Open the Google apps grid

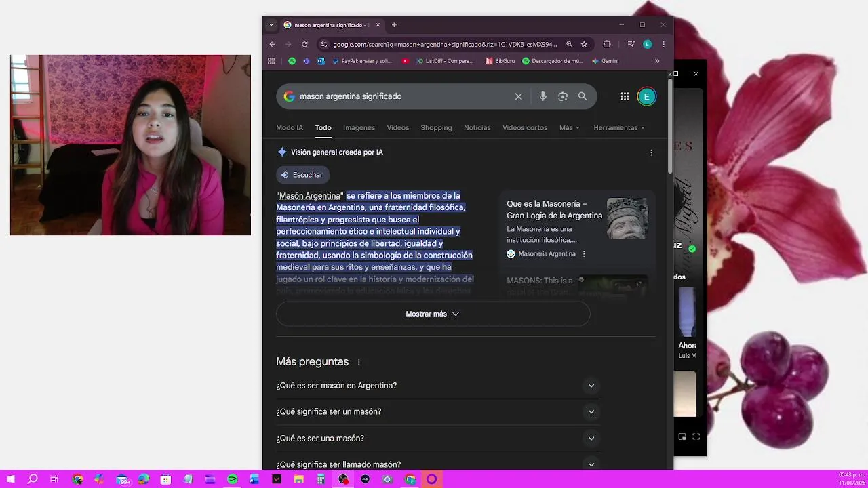pos(625,96)
